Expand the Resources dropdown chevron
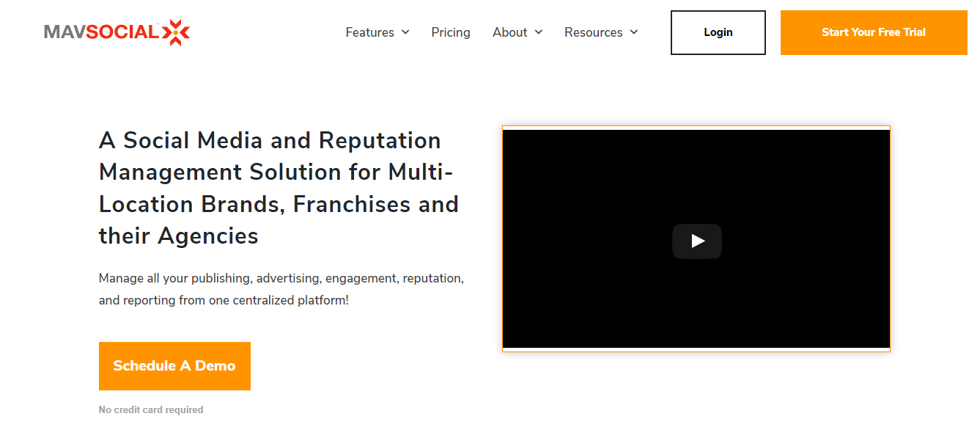This screenshot has height=441, width=980. pos(634,32)
